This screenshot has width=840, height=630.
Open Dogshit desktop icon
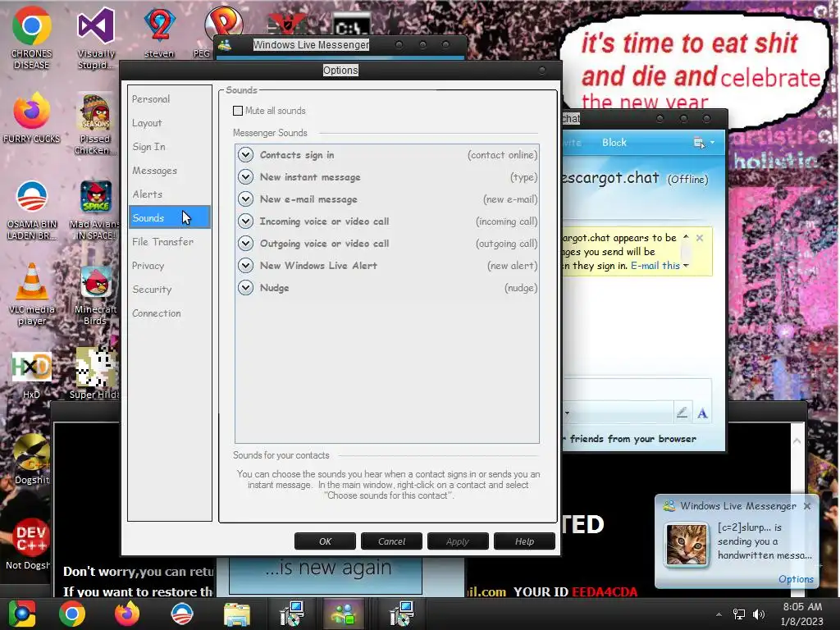click(x=31, y=459)
